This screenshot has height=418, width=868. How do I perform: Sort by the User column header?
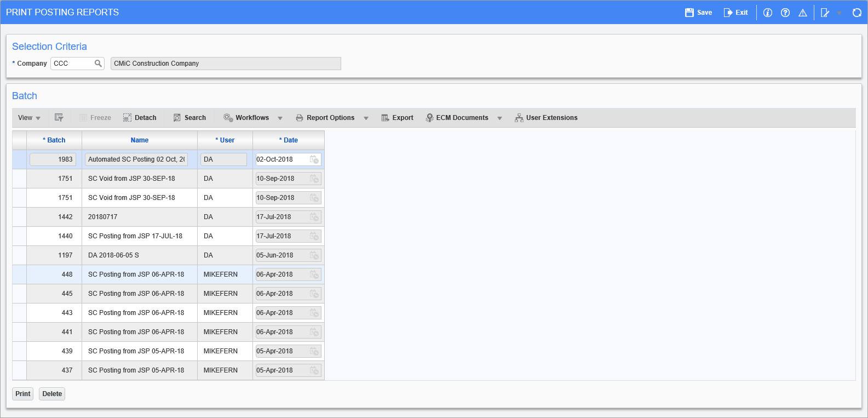(x=225, y=140)
